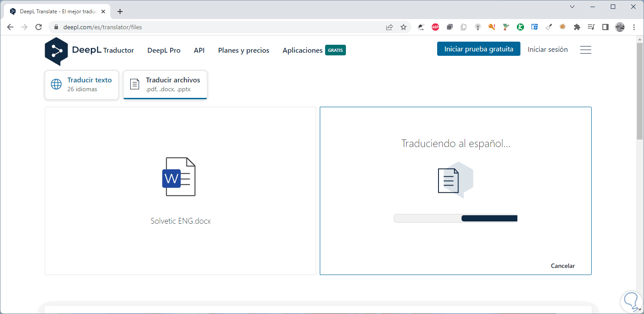Select the Traducir archivos tab
Image resolution: width=644 pixels, height=314 pixels.
pyautogui.click(x=165, y=85)
